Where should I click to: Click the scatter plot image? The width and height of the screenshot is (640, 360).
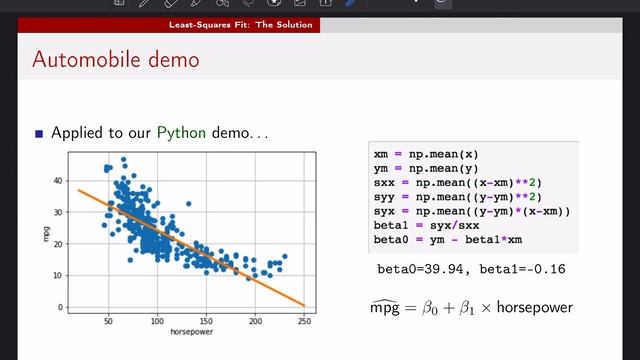coord(180,244)
